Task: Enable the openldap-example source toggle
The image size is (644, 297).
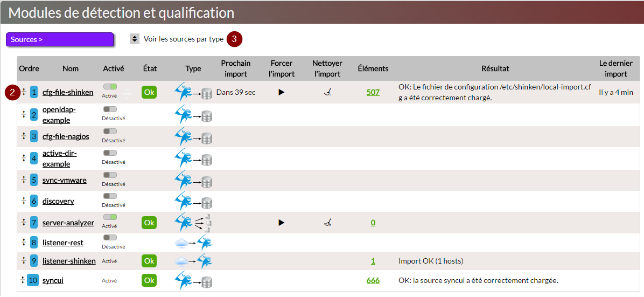Action: (110, 109)
